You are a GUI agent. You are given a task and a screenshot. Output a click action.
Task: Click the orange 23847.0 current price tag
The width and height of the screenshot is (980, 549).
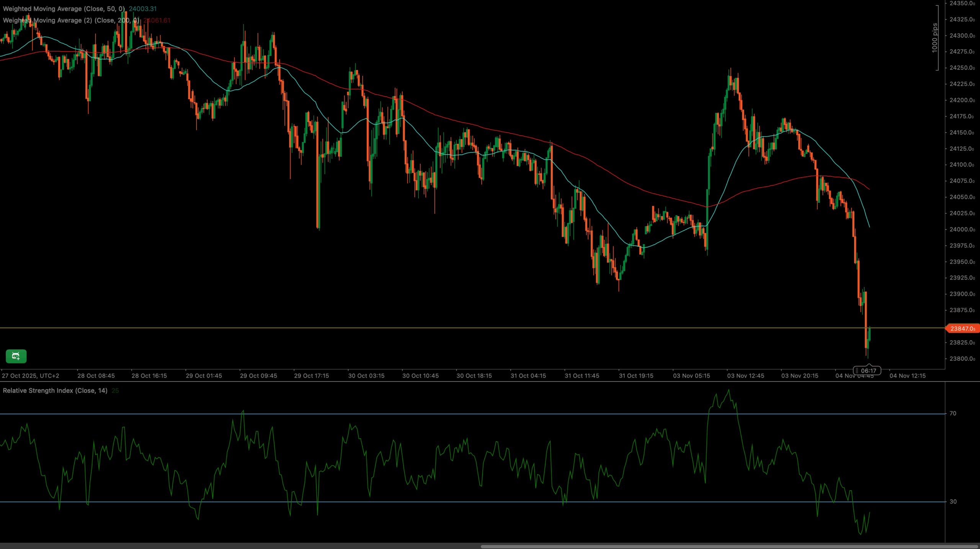962,329
